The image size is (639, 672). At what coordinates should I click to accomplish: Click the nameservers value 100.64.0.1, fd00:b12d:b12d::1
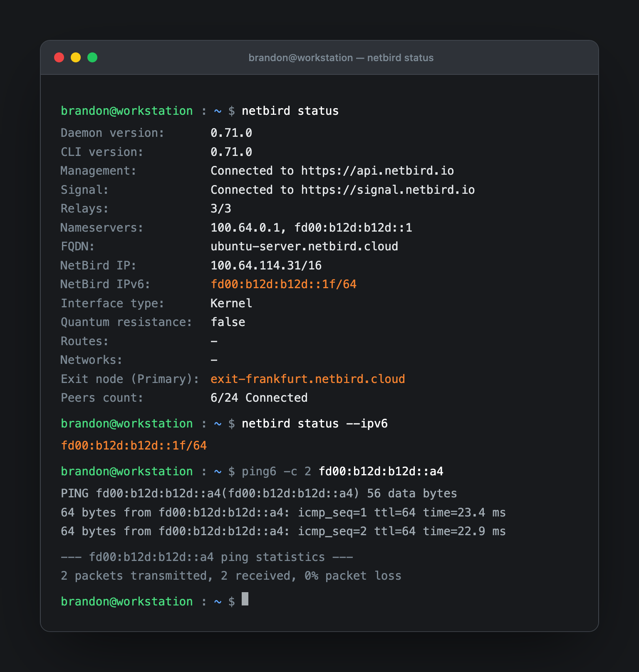coord(311,228)
